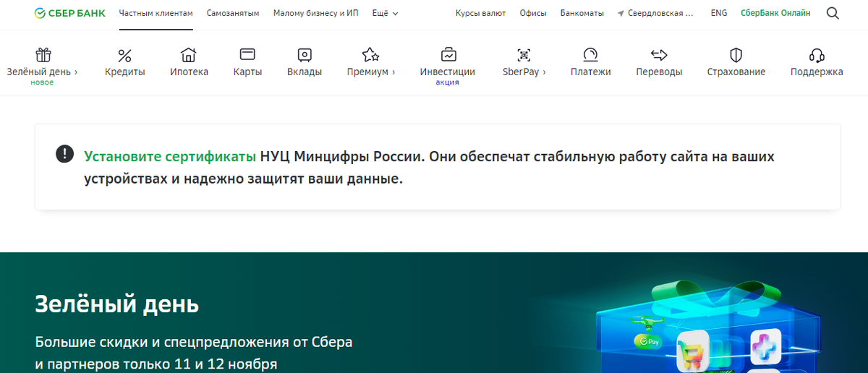868x373 pixels.
Task: Click the card Карты icon
Action: [x=247, y=54]
